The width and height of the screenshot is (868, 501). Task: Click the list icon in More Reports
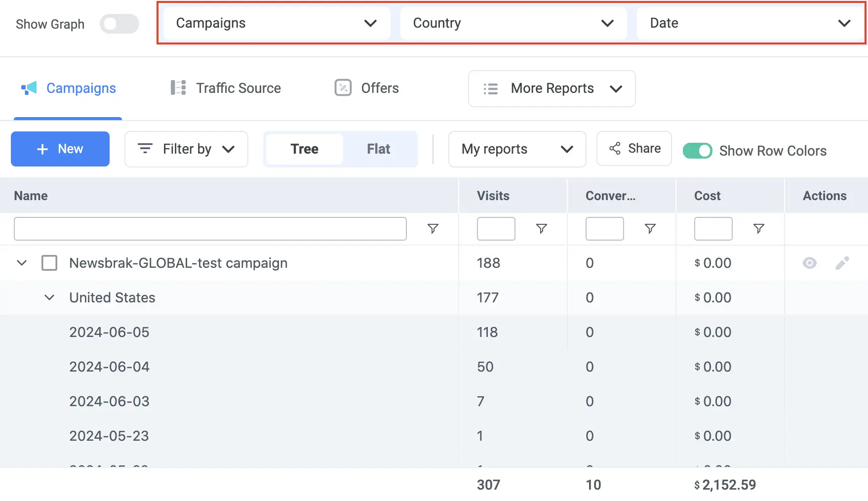(490, 88)
